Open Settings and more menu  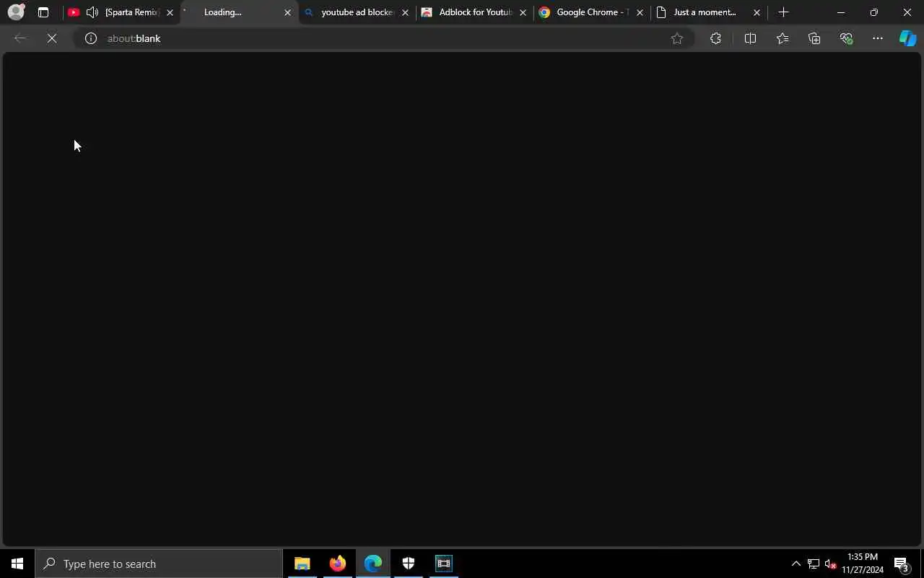click(x=878, y=38)
